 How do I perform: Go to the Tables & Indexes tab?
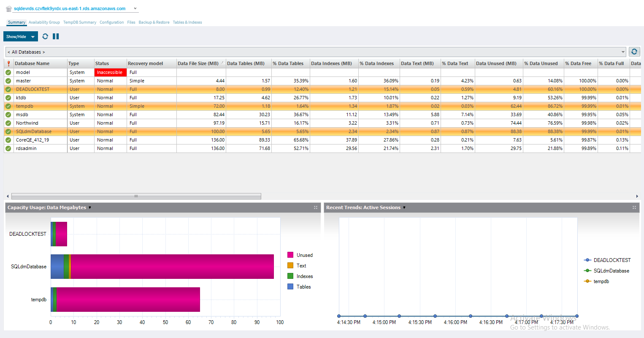click(x=187, y=22)
